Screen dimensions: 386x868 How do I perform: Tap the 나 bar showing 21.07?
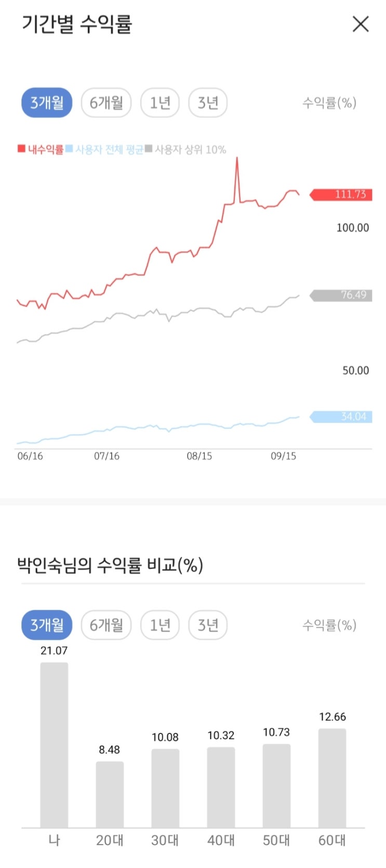[54, 744]
